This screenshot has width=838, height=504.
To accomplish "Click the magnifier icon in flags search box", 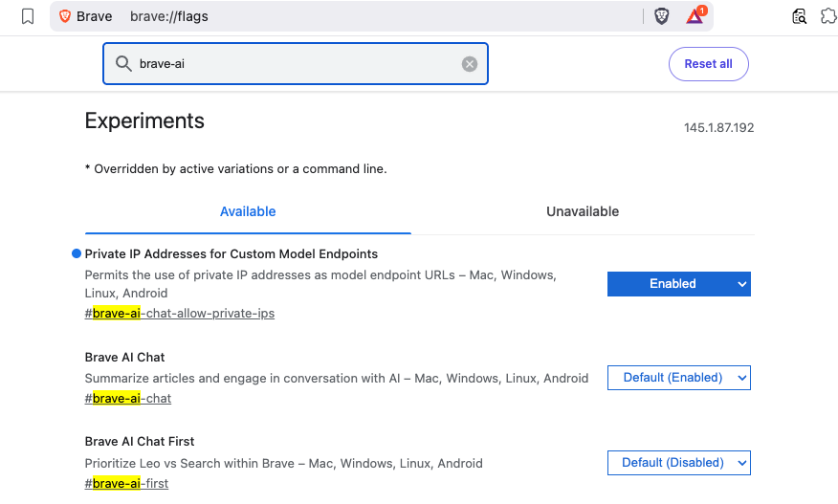I will click(x=122, y=64).
